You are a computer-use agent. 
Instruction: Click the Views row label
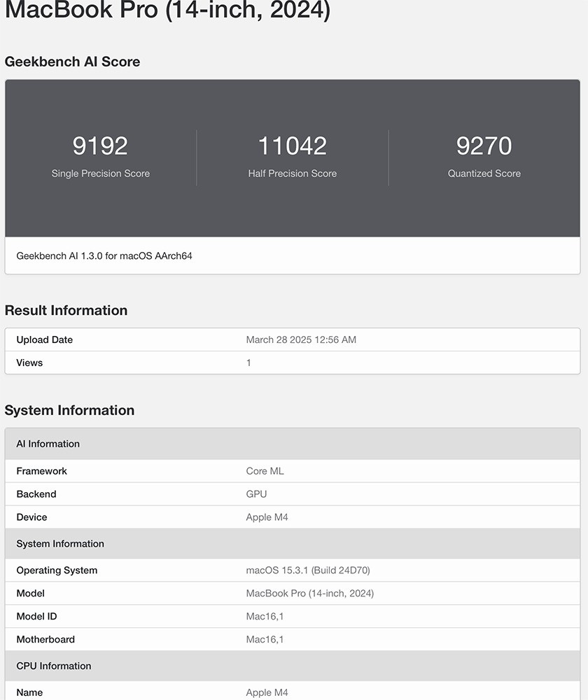pos(29,363)
